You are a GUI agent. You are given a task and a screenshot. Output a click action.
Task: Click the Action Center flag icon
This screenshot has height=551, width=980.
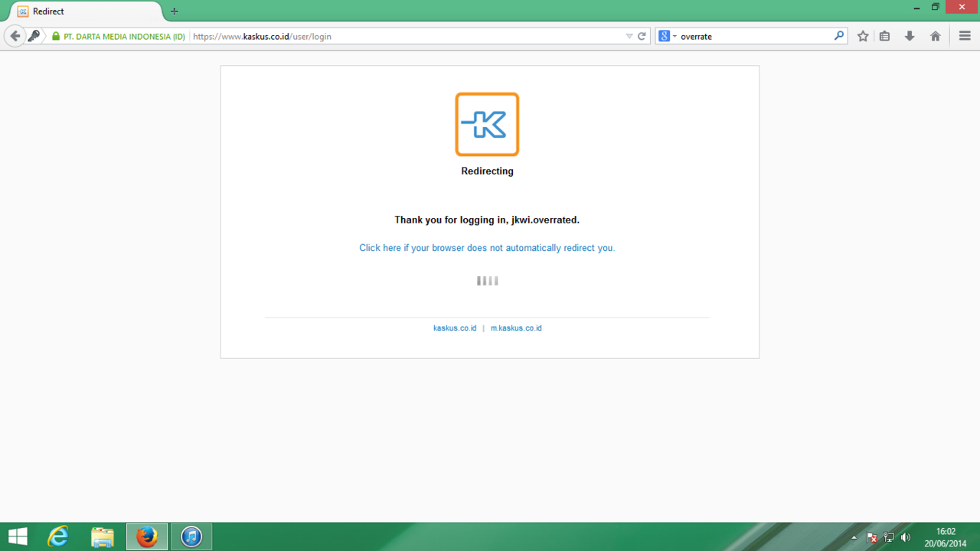pos(871,537)
